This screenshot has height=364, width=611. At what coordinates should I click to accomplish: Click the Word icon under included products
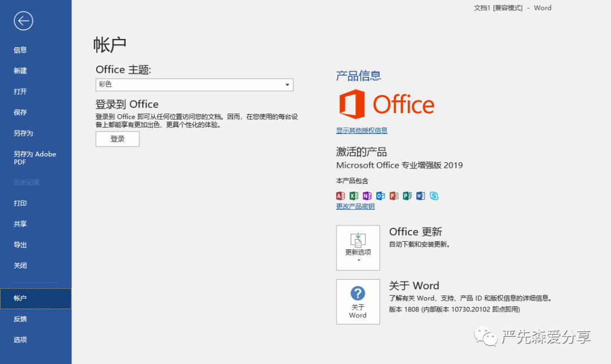pos(420,196)
